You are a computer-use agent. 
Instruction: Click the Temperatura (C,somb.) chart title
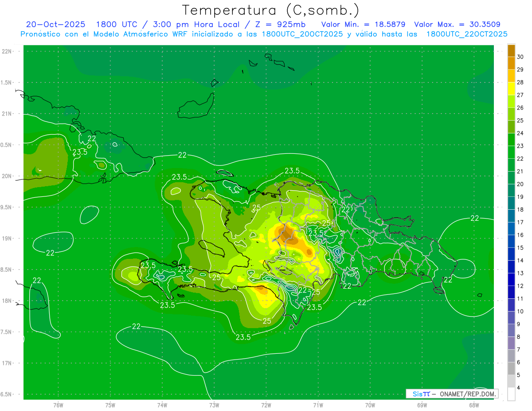click(270, 10)
